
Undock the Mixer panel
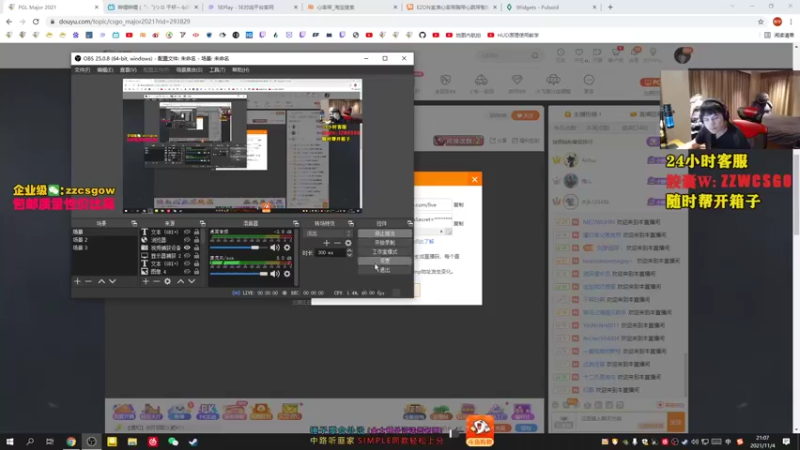[x=295, y=223]
